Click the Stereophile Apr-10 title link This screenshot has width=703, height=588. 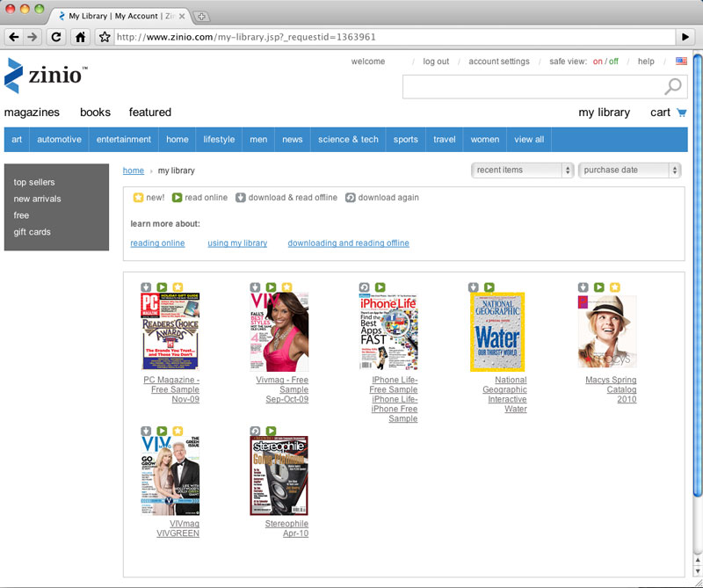[x=286, y=528]
